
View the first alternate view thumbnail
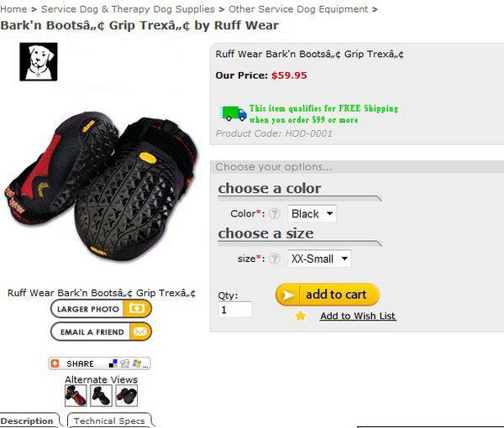[76, 396]
